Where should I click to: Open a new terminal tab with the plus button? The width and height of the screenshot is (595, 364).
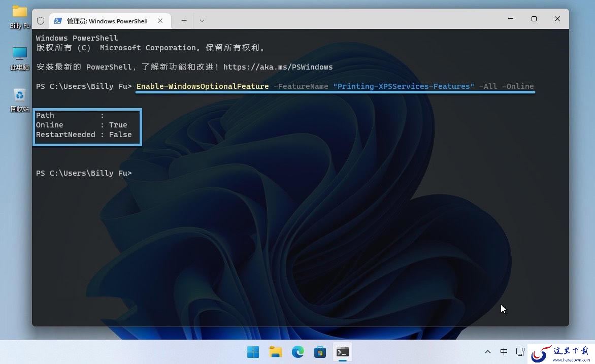click(184, 21)
